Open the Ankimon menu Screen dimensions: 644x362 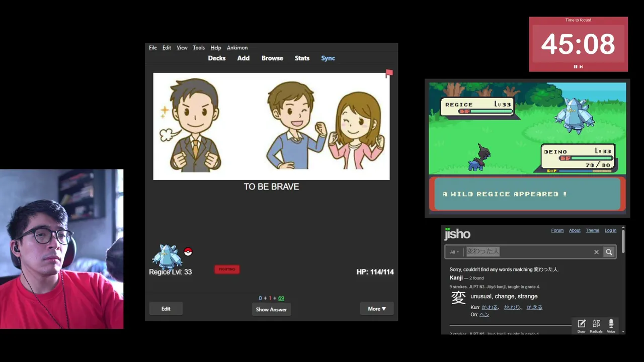click(237, 48)
